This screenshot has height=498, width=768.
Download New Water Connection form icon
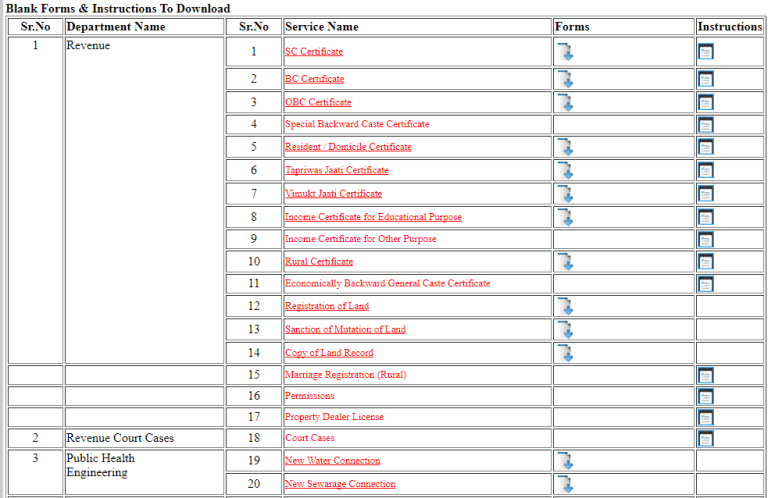tap(565, 461)
